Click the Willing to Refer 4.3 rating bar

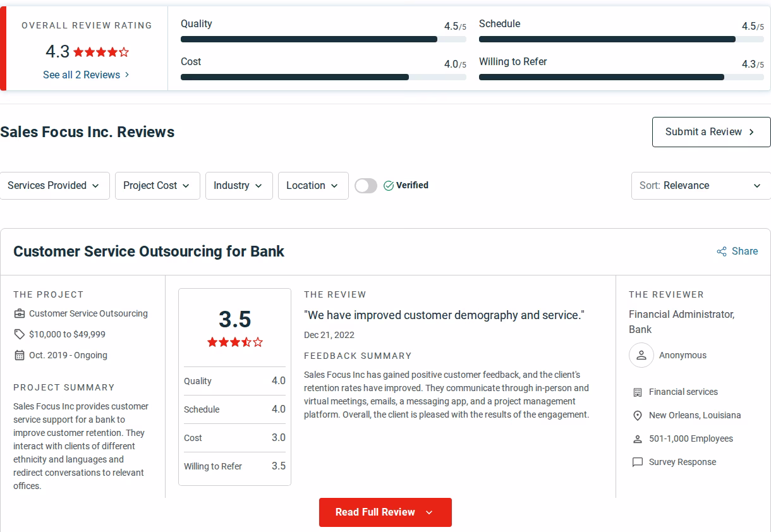[621, 77]
